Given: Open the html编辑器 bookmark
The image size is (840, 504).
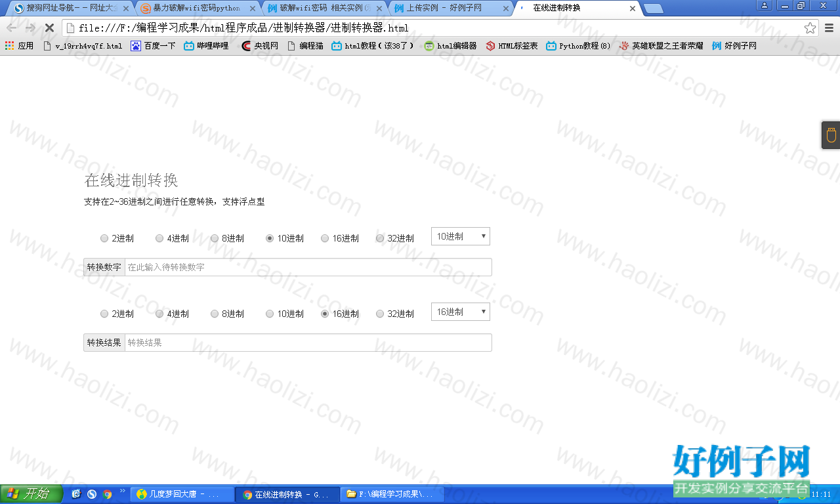Looking at the screenshot, I should pos(450,46).
